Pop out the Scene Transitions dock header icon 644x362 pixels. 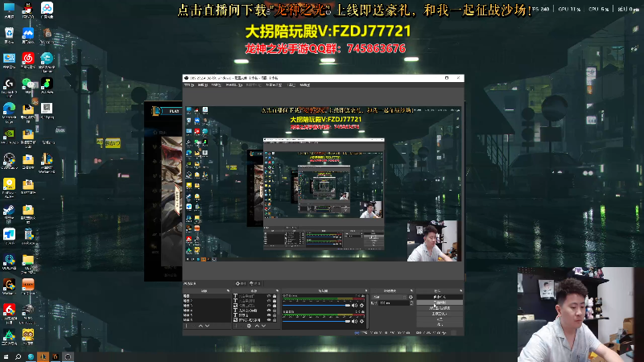pos(411,290)
